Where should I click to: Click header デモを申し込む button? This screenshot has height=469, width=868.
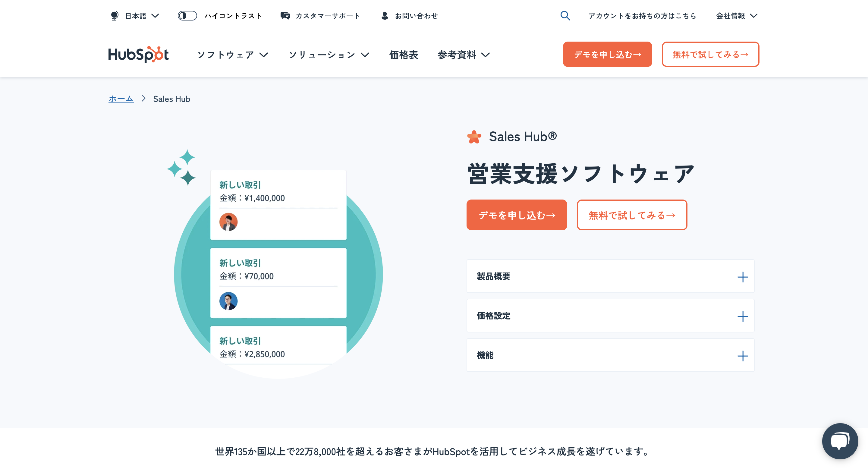point(607,54)
